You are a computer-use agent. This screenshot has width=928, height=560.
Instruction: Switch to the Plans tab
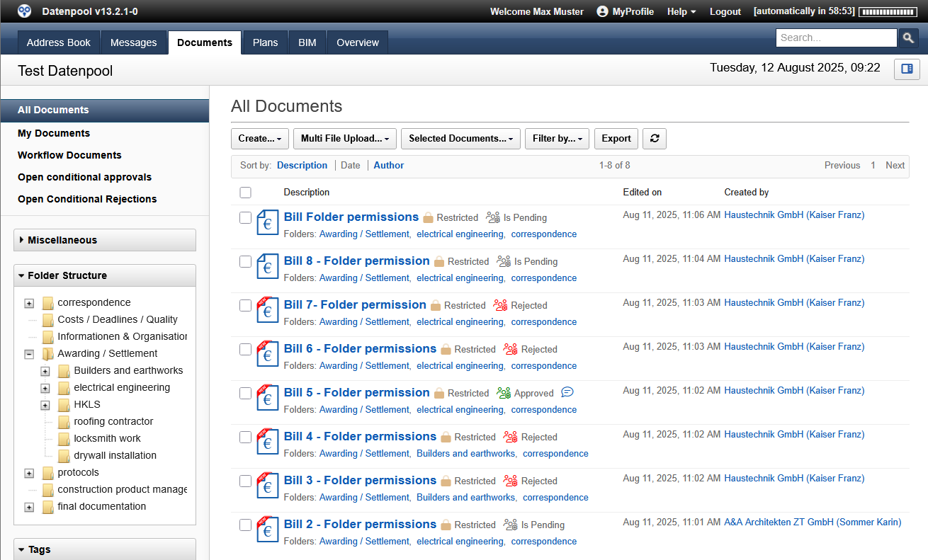click(265, 42)
